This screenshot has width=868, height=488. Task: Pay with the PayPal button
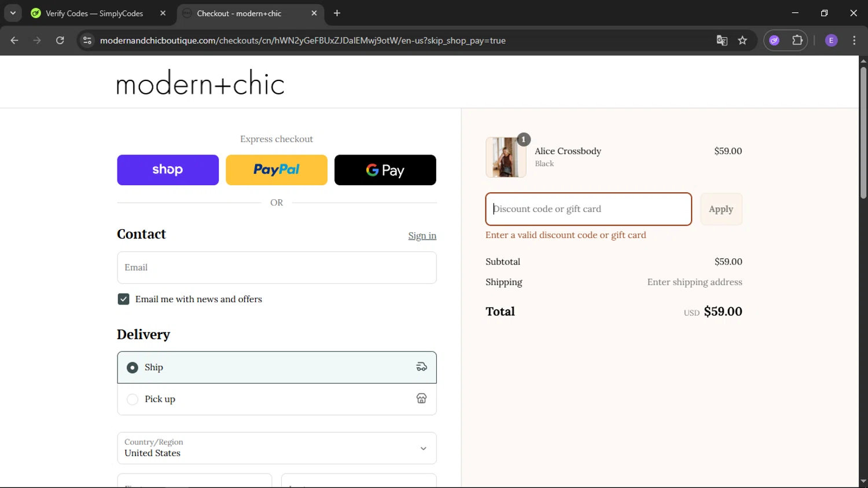coord(277,170)
